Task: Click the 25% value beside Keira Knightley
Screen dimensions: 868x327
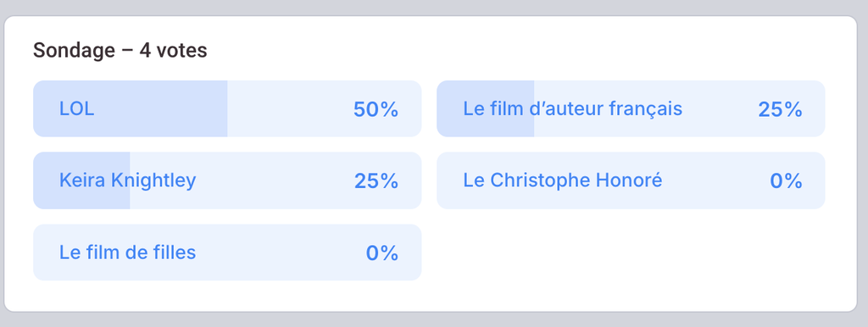Action: pos(376,181)
